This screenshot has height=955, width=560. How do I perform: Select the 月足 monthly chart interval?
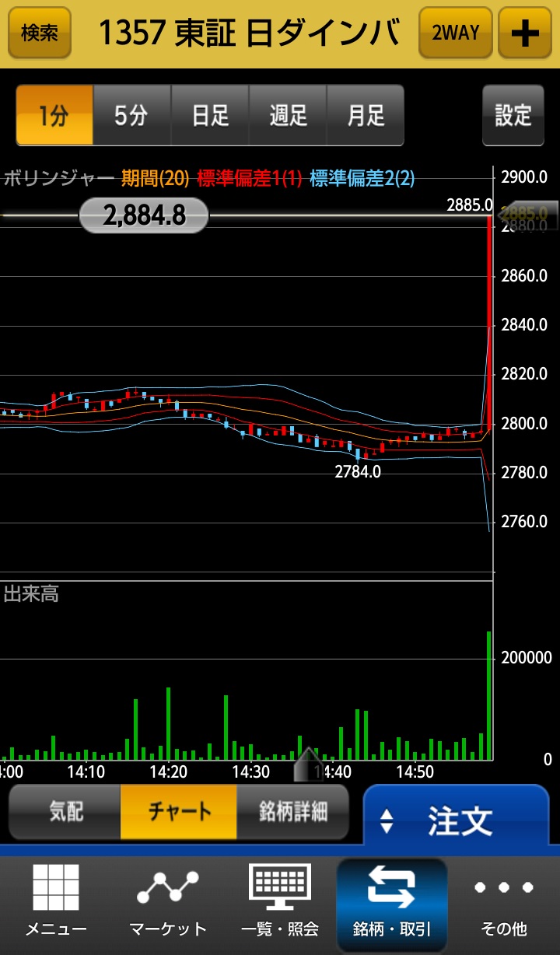click(x=366, y=116)
